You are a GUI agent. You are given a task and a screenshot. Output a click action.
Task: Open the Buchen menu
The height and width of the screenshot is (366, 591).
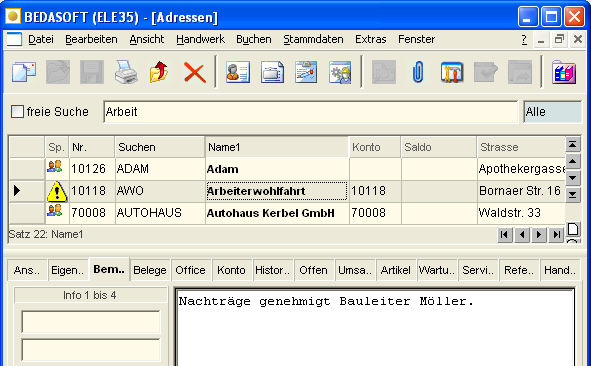click(254, 39)
